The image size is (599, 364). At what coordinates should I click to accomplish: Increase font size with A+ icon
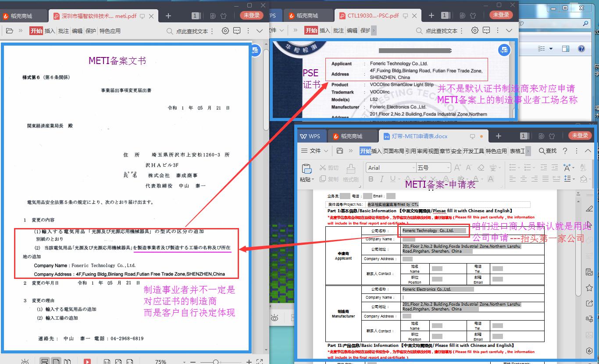457,168
